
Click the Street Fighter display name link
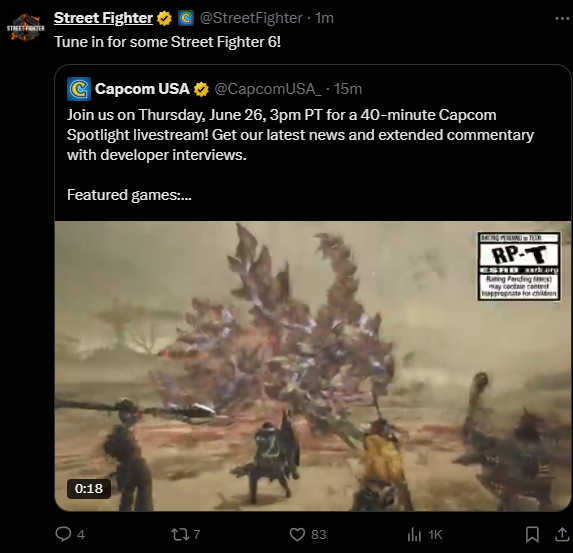tap(103, 18)
